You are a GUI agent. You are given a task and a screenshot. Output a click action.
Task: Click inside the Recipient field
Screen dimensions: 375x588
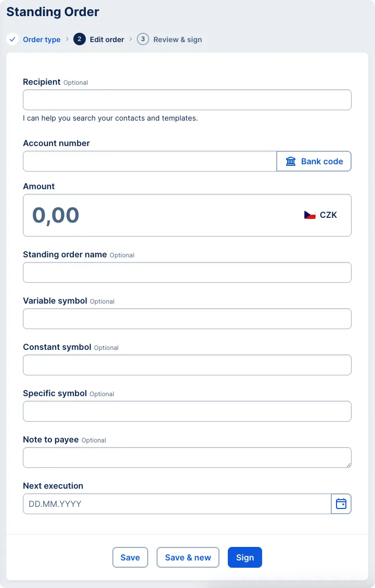pyautogui.click(x=187, y=99)
